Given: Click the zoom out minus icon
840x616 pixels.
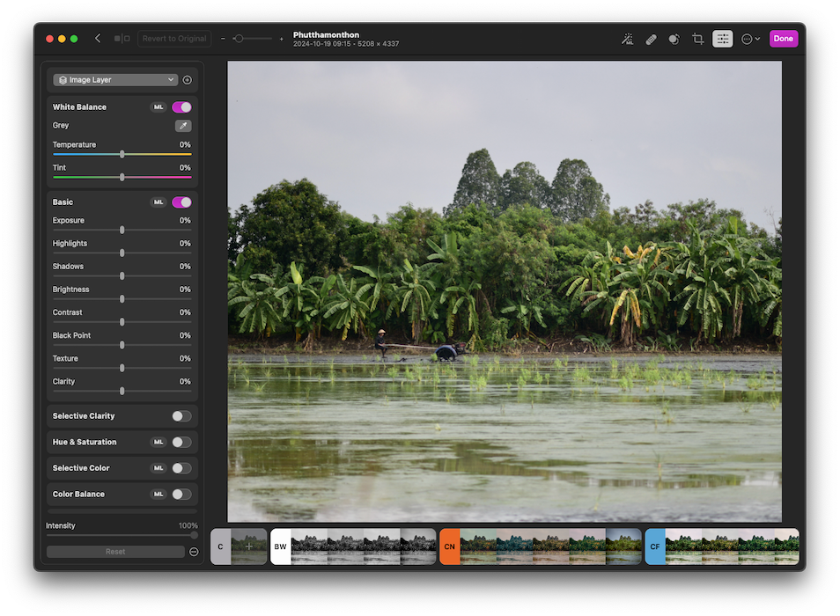Looking at the screenshot, I should click(x=223, y=39).
